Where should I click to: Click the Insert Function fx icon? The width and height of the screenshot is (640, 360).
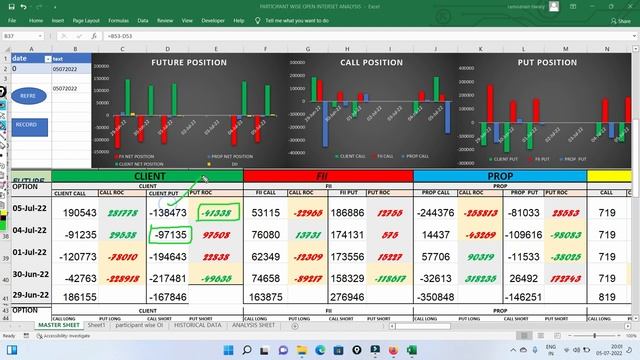point(94,36)
